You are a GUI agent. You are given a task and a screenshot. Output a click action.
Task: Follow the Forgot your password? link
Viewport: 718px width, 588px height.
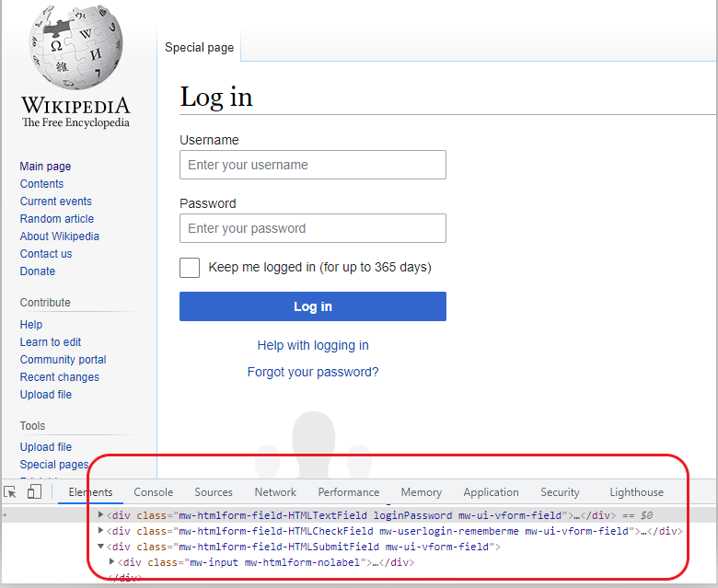click(313, 372)
